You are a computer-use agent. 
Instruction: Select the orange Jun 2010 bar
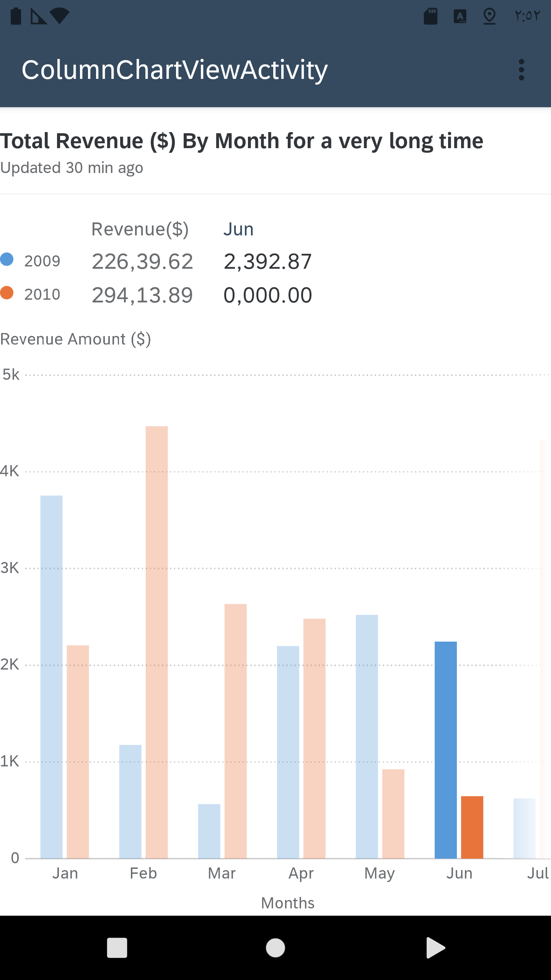click(x=472, y=827)
